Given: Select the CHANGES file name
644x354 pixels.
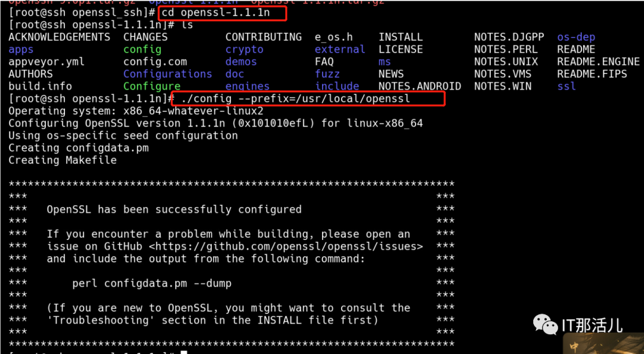Looking at the screenshot, I should click(145, 37).
